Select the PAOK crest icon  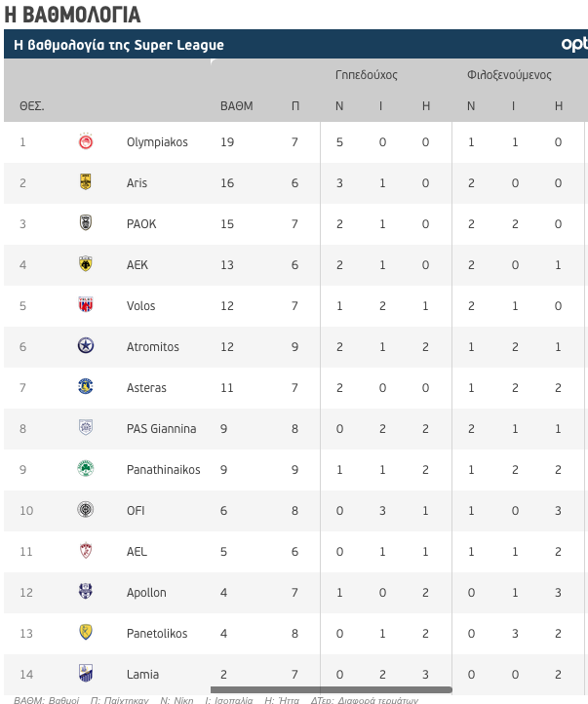[85, 222]
